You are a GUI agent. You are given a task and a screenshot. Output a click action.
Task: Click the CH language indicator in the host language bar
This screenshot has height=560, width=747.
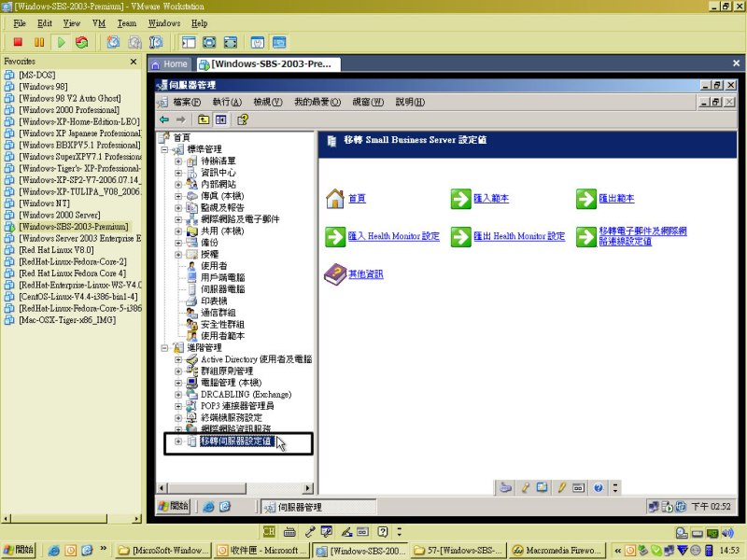(x=269, y=531)
